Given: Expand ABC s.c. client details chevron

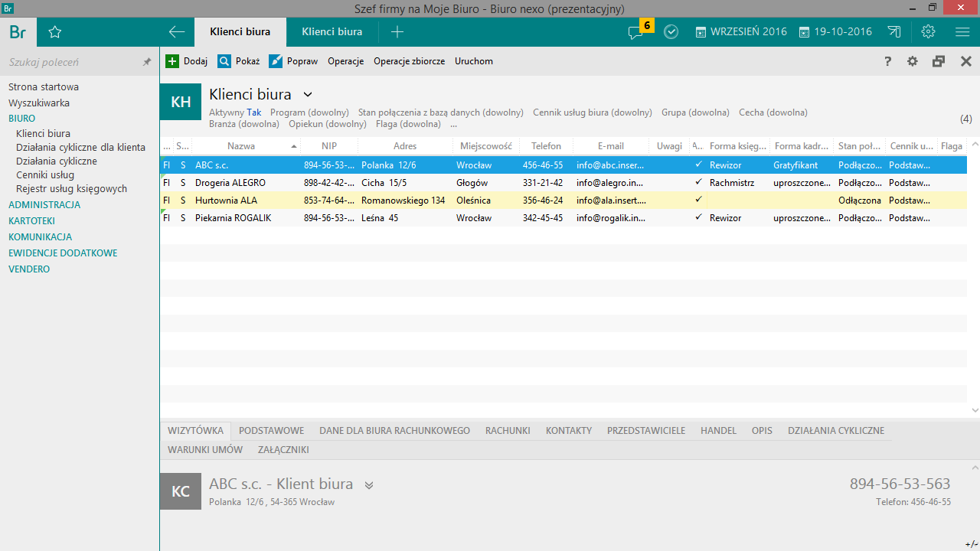Looking at the screenshot, I should (368, 485).
